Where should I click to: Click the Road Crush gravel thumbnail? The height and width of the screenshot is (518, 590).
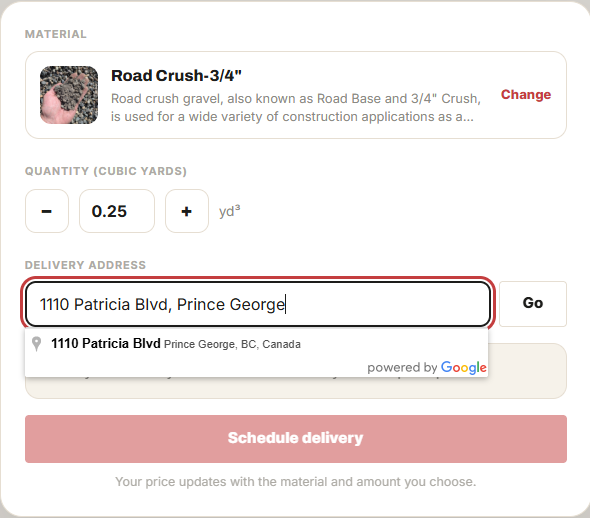[69, 95]
